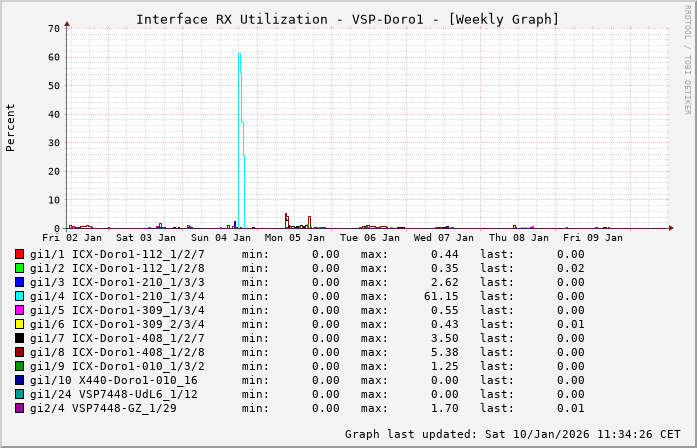Image resolution: width=697 pixels, height=448 pixels.
Task: Click the yellow gi1/6 legend color box
Action: 19,324
